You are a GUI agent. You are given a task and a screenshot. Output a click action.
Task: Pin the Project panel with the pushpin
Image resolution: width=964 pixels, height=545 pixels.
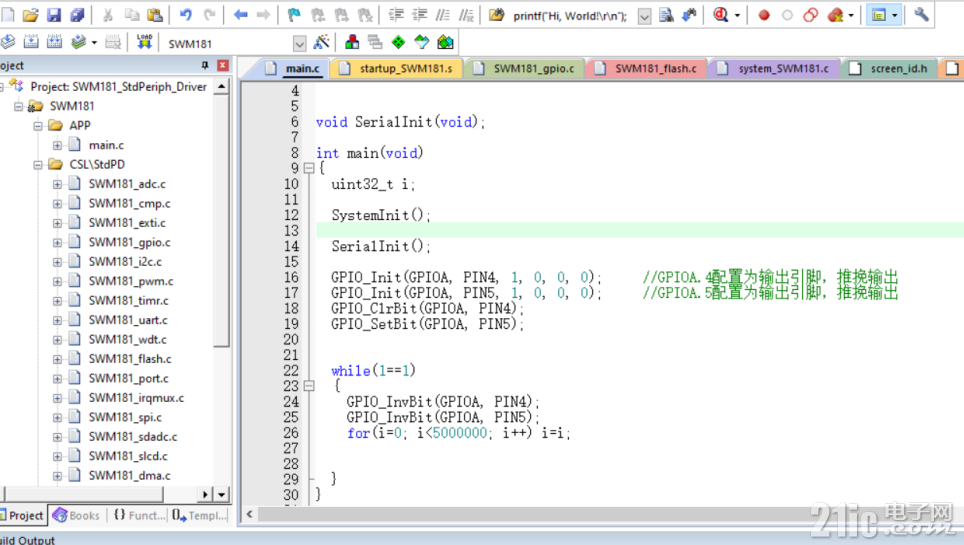tap(205, 65)
